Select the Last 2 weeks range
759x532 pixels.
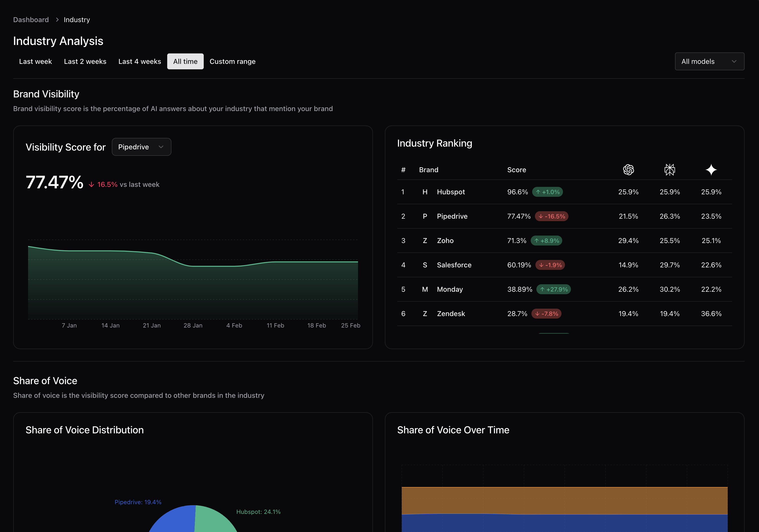(85, 61)
